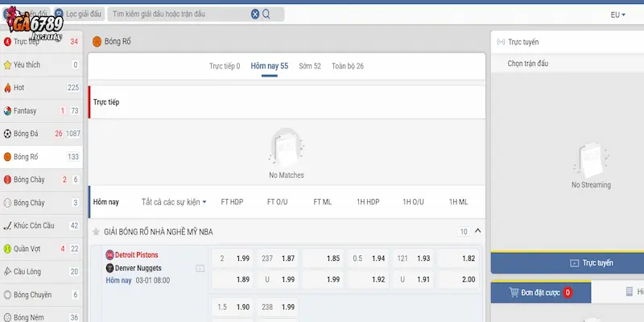Select first half under odds 1.91
This screenshot has width=644, height=322.
pos(413,279)
